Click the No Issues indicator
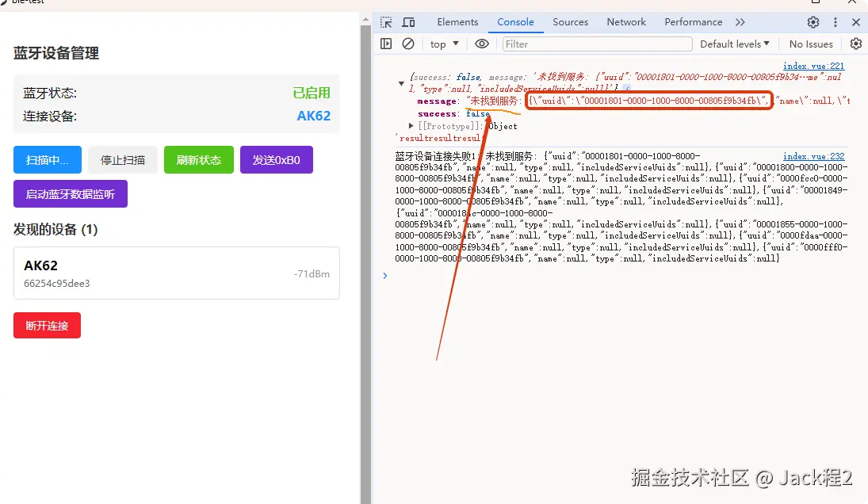Image resolution: width=868 pixels, height=504 pixels. pos(811,44)
